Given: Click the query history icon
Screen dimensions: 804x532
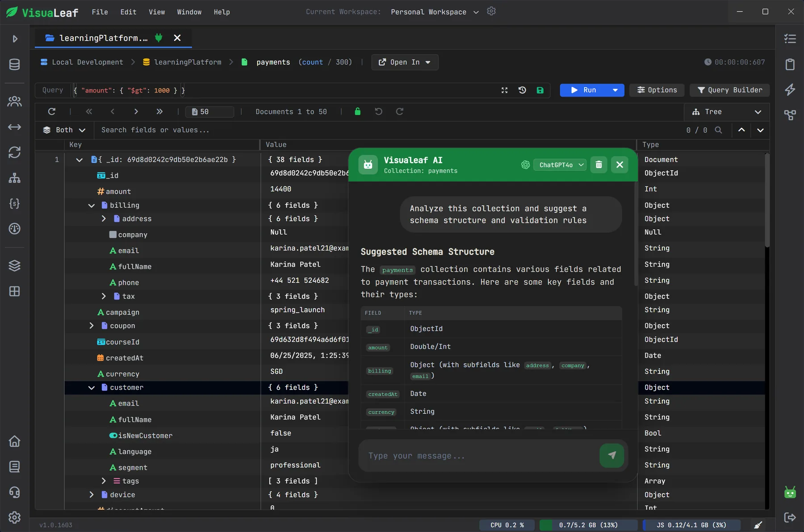Looking at the screenshot, I should coord(522,90).
